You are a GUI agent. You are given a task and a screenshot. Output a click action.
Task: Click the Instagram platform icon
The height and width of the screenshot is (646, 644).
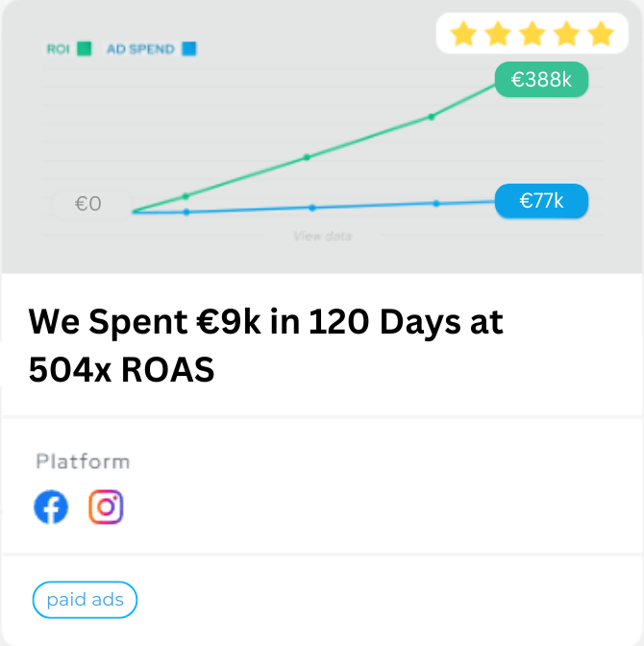tap(106, 507)
